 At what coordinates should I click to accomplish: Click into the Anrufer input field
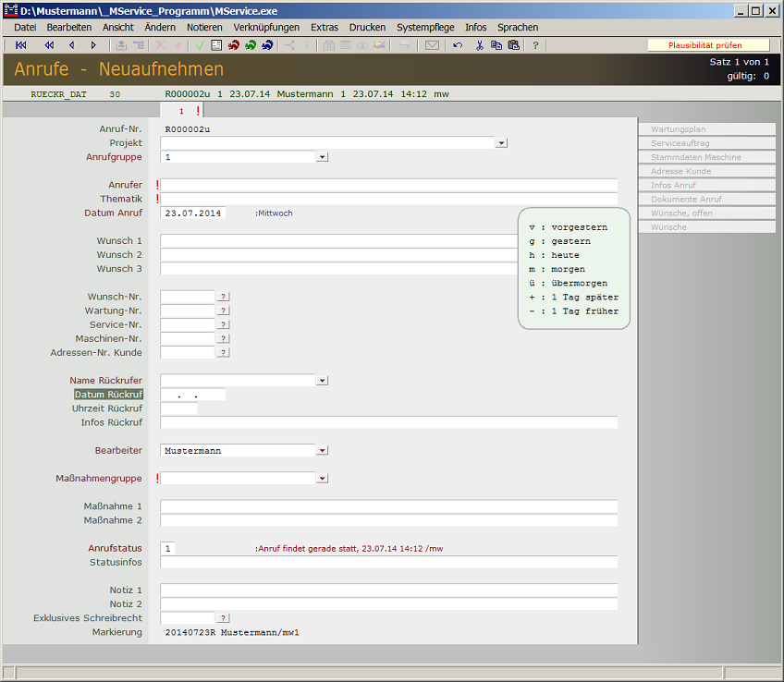coord(388,185)
